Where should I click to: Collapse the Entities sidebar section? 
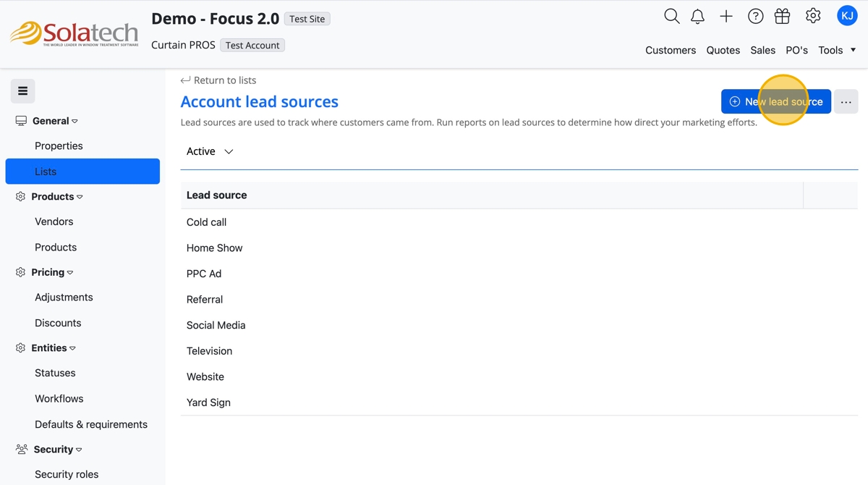tap(53, 348)
